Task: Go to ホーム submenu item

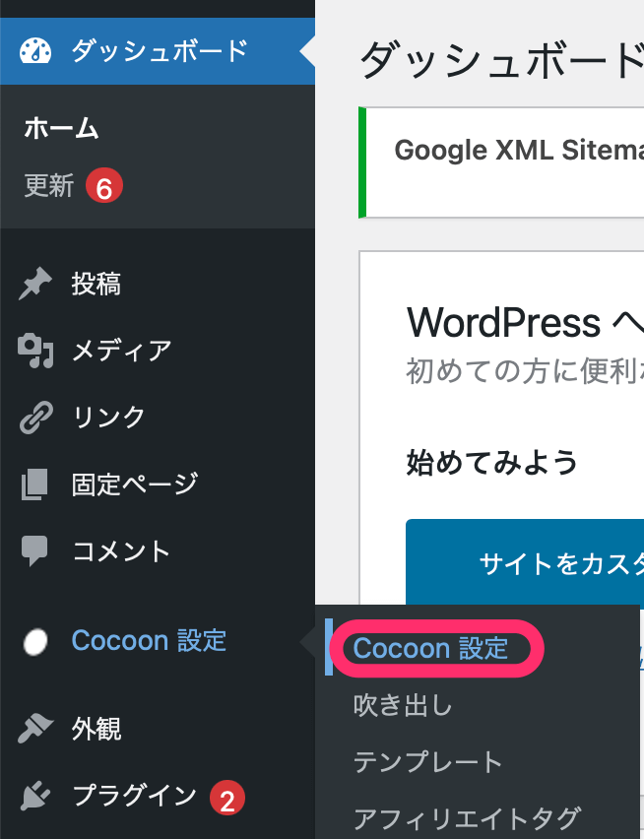Action: 61,129
